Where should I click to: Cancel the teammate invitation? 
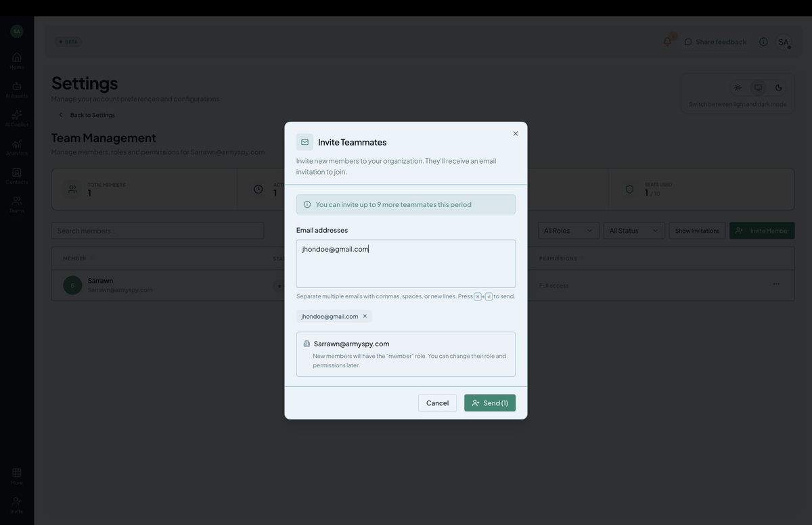pos(437,403)
